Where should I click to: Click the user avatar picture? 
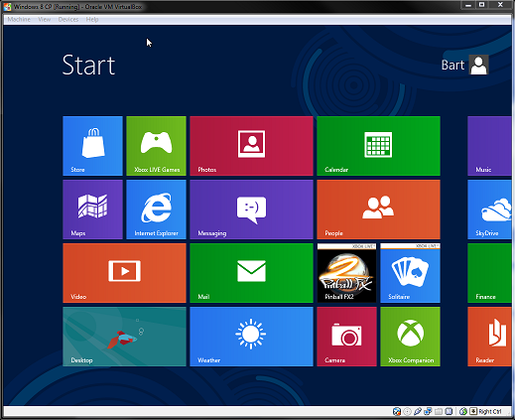click(x=478, y=65)
